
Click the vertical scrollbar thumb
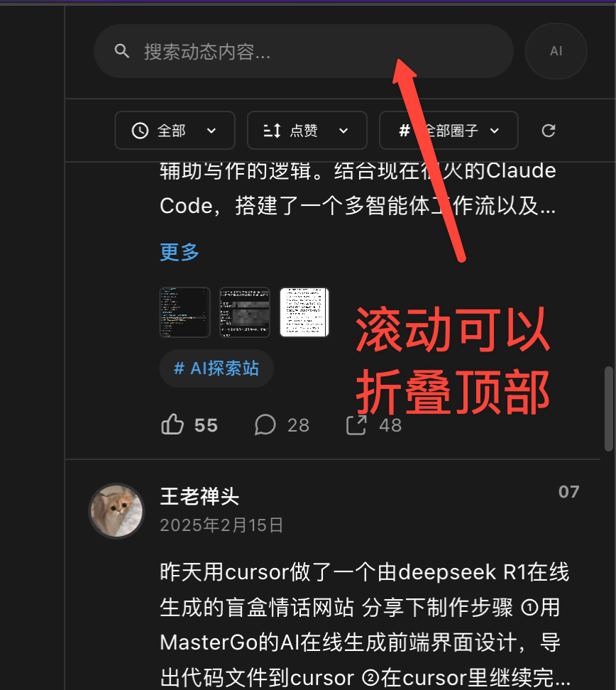coord(608,409)
